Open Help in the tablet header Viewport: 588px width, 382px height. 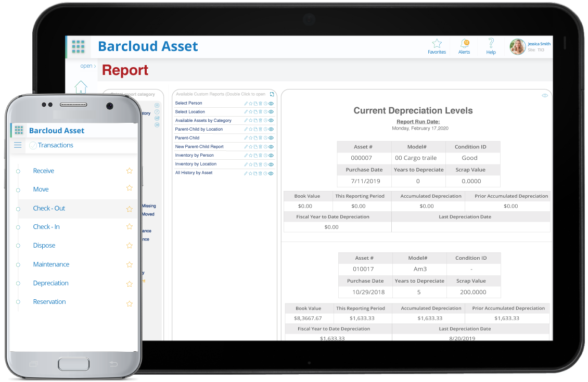(x=491, y=47)
